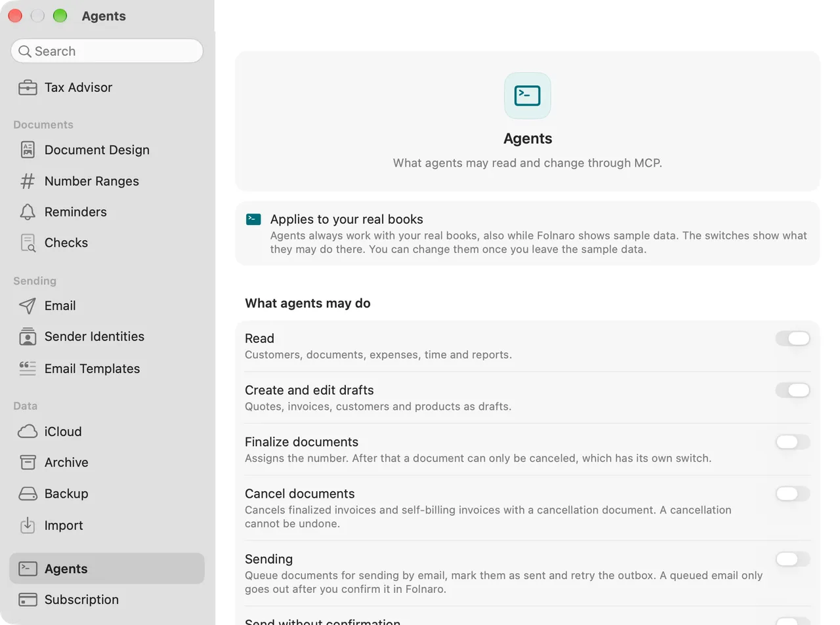Select Agents in the sidebar list
The height and width of the screenshot is (625, 840).
pos(107,569)
